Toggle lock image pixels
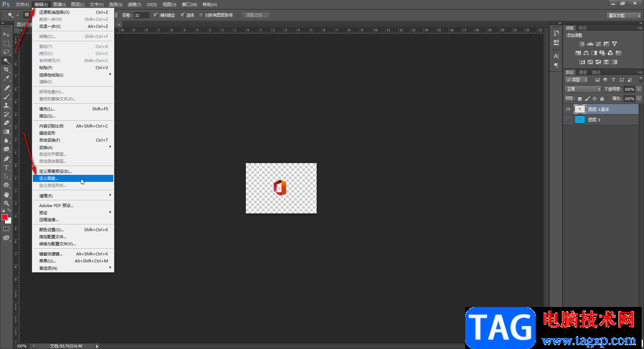This screenshot has height=349, width=644. pos(587,99)
